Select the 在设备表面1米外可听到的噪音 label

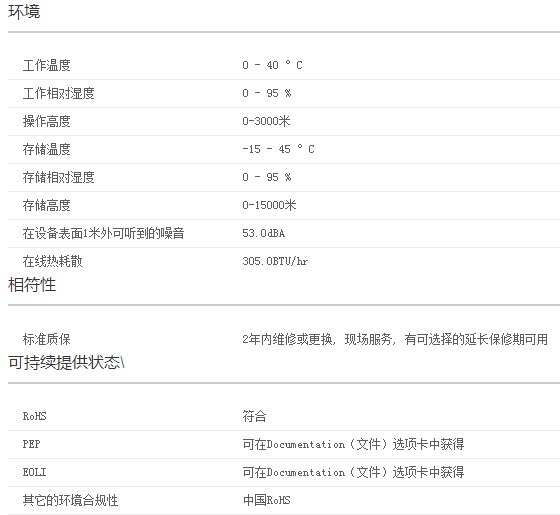(104, 234)
